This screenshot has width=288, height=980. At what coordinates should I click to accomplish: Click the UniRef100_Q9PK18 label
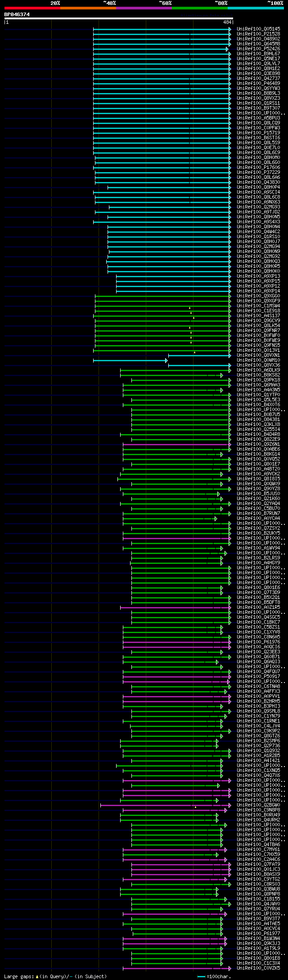(x=258, y=380)
